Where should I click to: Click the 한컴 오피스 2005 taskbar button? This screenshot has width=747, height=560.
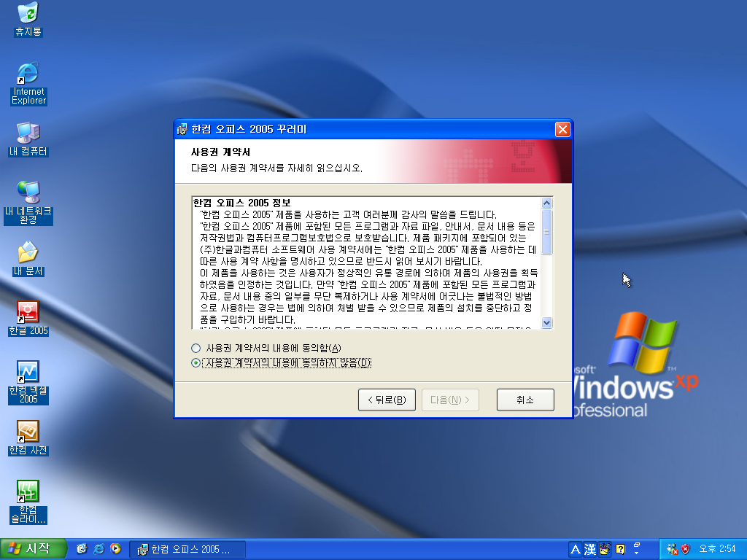tap(187, 550)
